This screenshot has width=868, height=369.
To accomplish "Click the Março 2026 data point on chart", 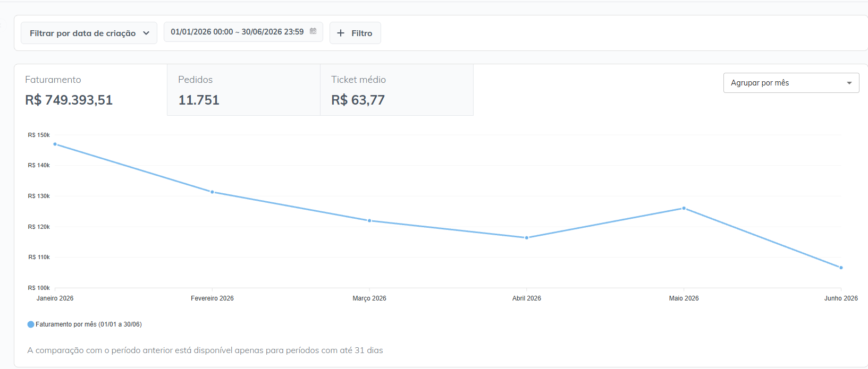I will pos(369,221).
